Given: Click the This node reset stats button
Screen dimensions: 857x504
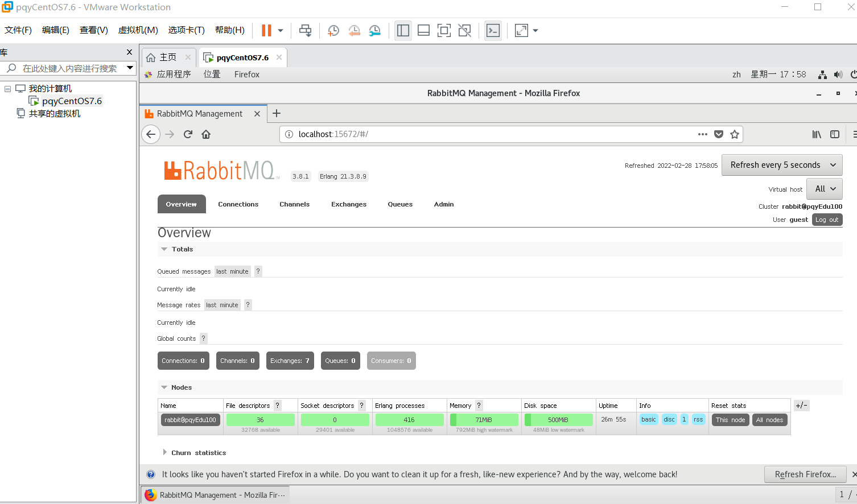Looking at the screenshot, I should 731,420.
